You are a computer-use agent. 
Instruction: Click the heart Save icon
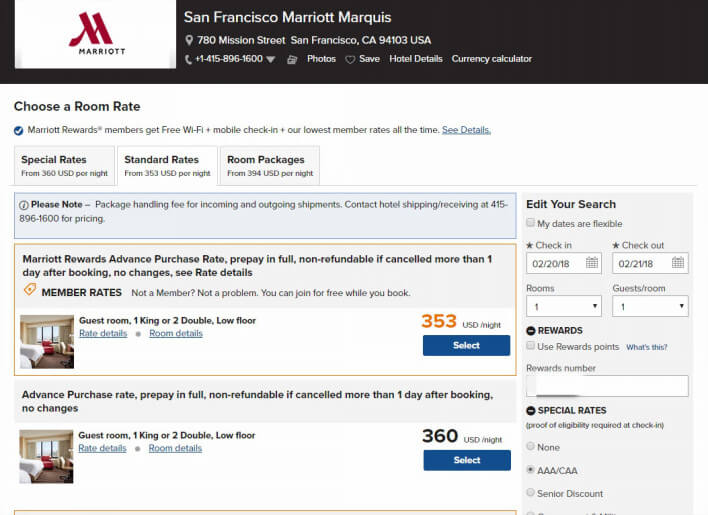pos(350,59)
